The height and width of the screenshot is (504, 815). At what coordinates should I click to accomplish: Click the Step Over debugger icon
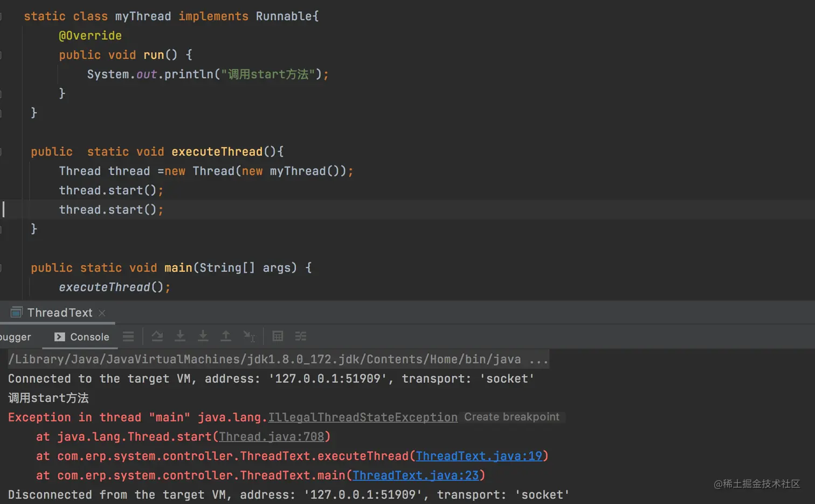(157, 336)
